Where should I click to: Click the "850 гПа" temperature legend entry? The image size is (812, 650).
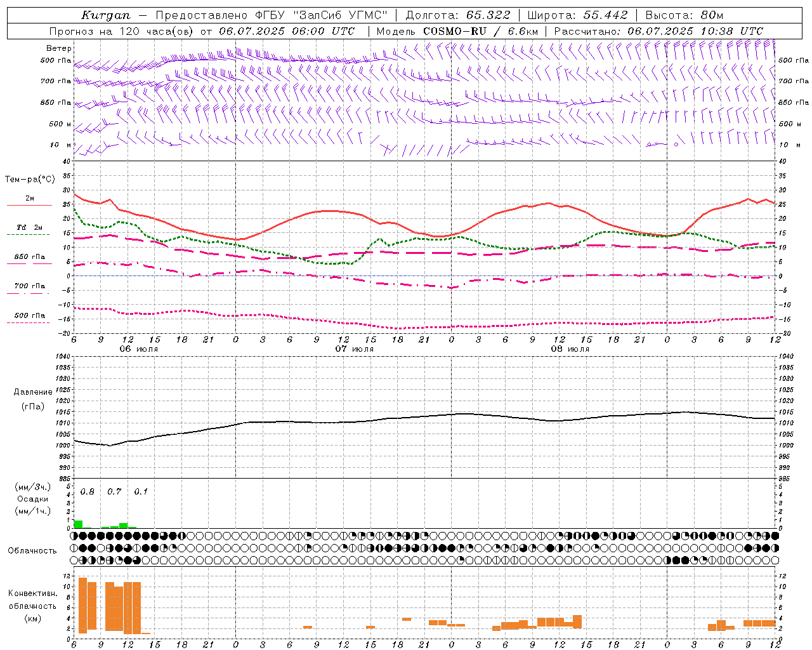[30, 257]
